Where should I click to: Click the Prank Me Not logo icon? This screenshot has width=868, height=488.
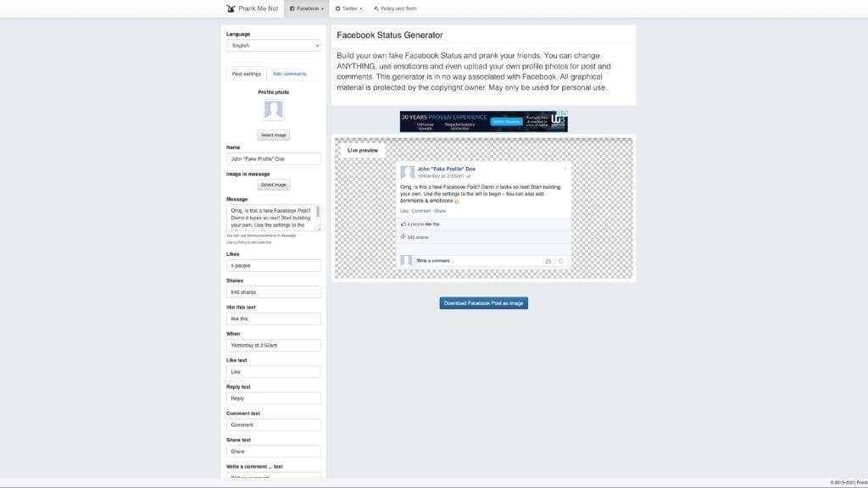[x=231, y=8]
